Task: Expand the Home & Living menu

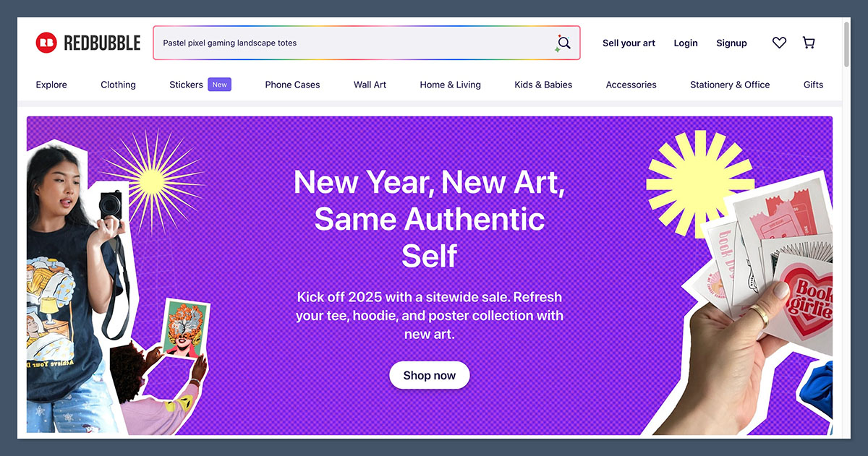Action: pos(450,85)
